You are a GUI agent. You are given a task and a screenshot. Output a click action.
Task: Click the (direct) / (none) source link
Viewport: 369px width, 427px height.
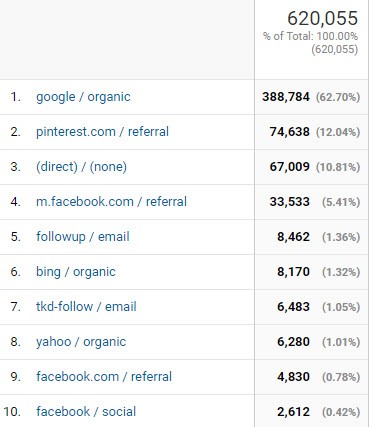click(81, 167)
